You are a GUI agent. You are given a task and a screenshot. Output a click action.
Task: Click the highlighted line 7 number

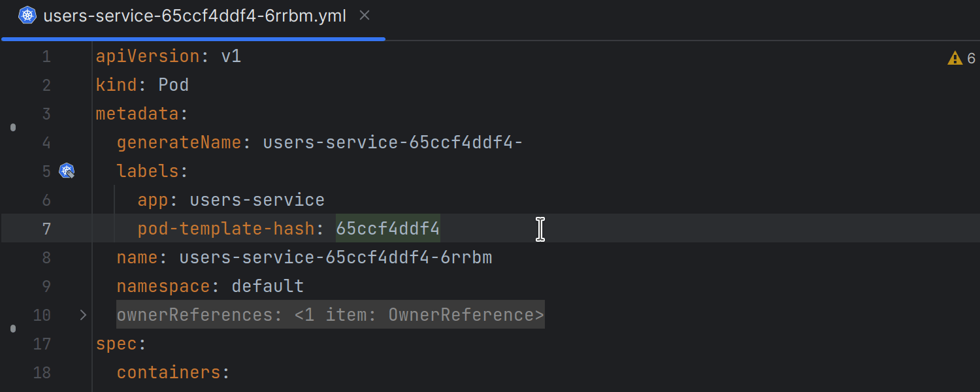tap(46, 229)
